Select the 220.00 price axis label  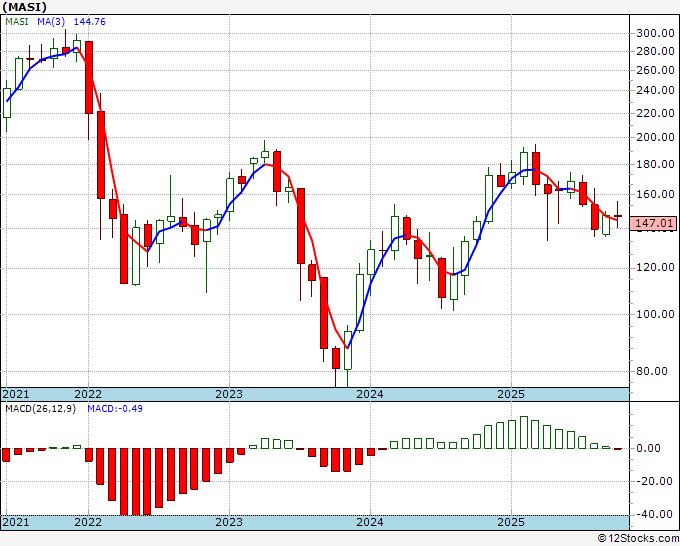click(655, 113)
